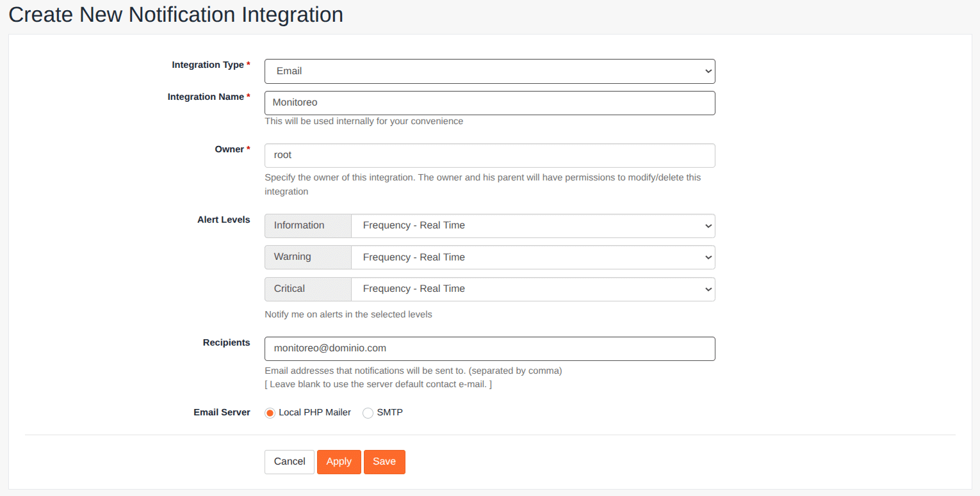Click the Owner field containing root
Viewport: 980px width, 496px height.
489,155
